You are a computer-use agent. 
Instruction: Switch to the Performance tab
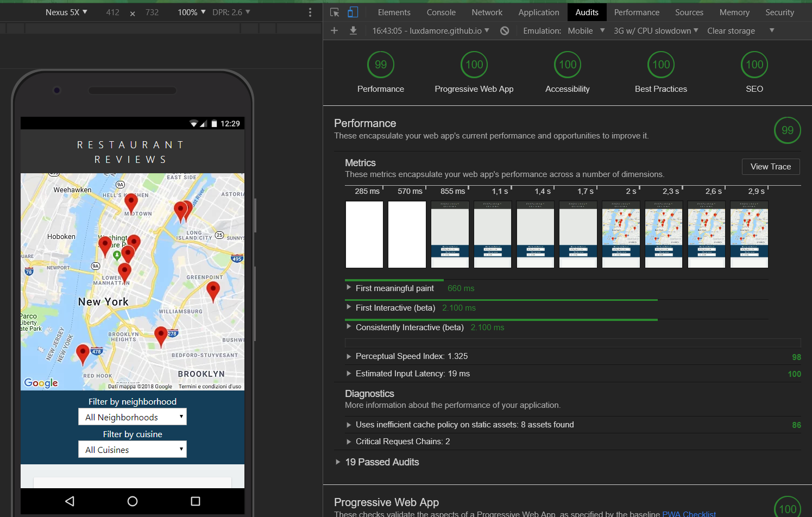tap(637, 12)
